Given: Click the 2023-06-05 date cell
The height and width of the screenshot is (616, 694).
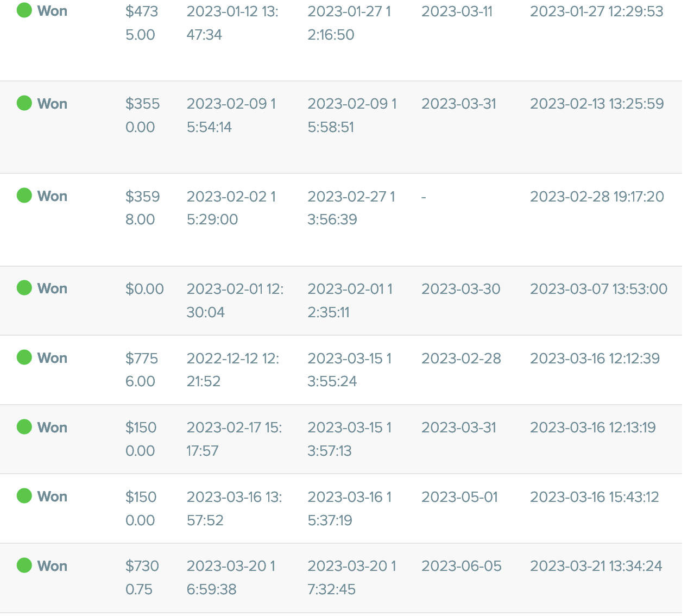Looking at the screenshot, I should pyautogui.click(x=461, y=566).
